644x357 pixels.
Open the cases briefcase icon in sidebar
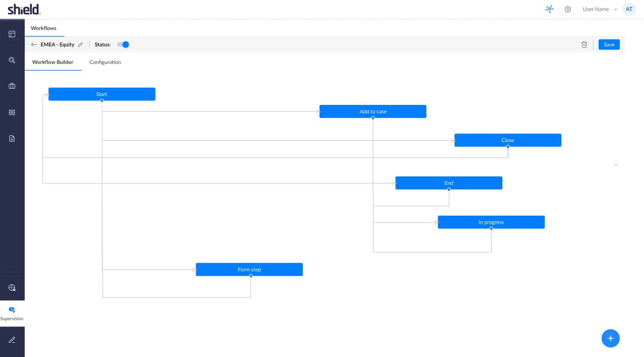(12, 86)
